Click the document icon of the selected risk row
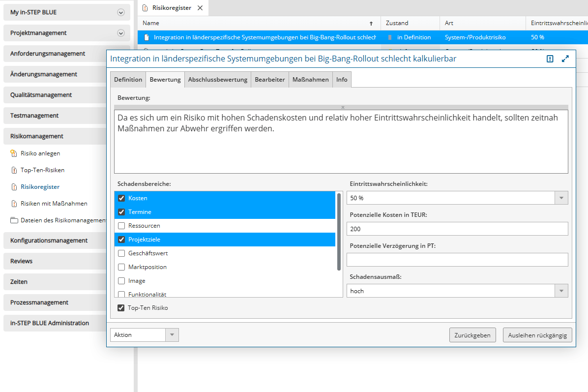588x392 pixels. pos(146,37)
